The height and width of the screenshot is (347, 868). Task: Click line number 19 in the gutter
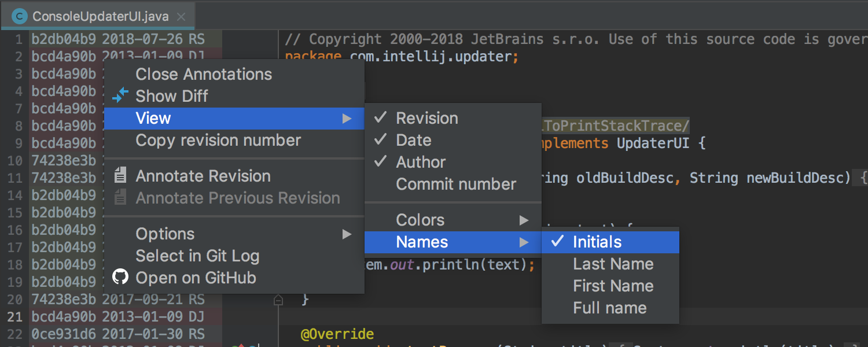pos(15,282)
